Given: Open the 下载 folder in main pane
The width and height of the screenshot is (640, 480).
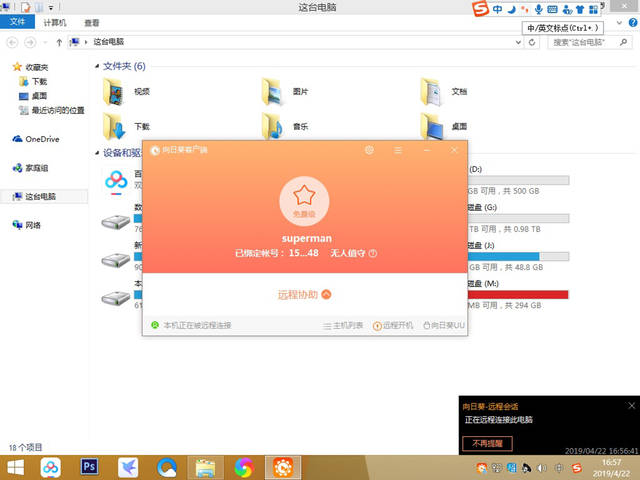Looking at the screenshot, I should point(126,127).
